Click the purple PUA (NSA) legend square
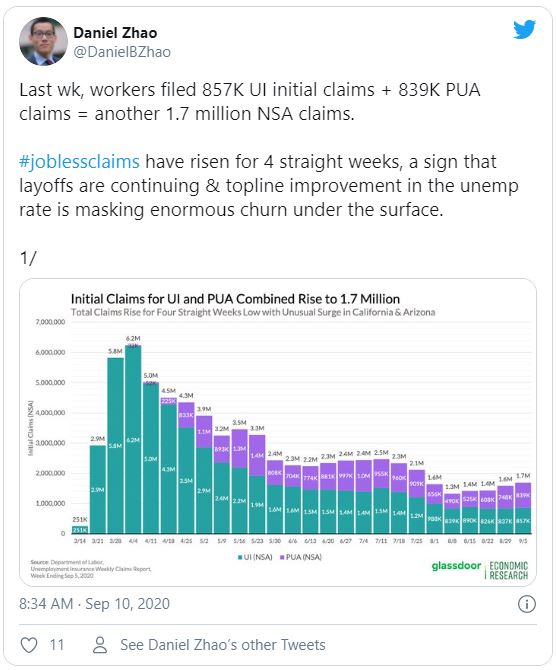Screen dimensions: 556x670 [x=282, y=557]
